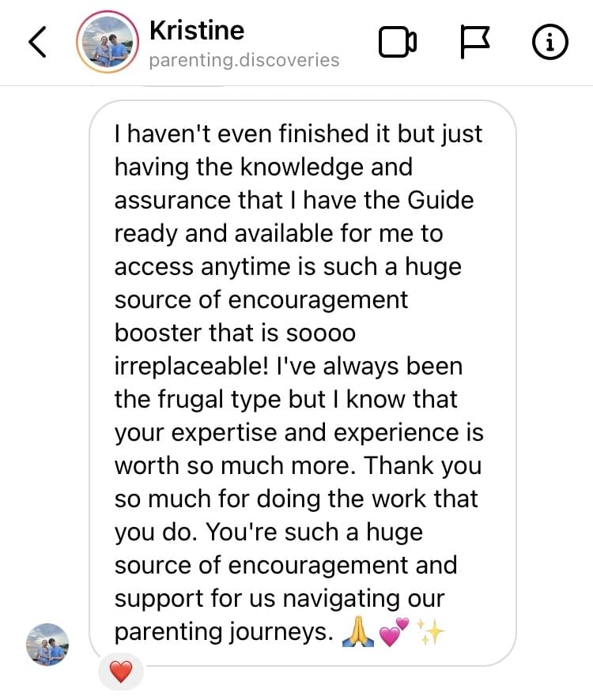Click 'parenting journeys.' text at bottom
The height and width of the screenshot is (700, 593).
(224, 632)
